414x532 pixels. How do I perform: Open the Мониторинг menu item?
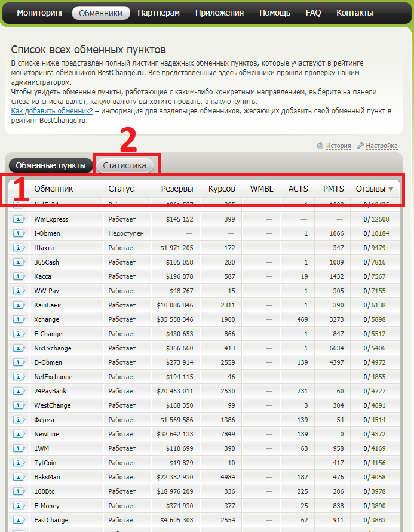coord(40,13)
